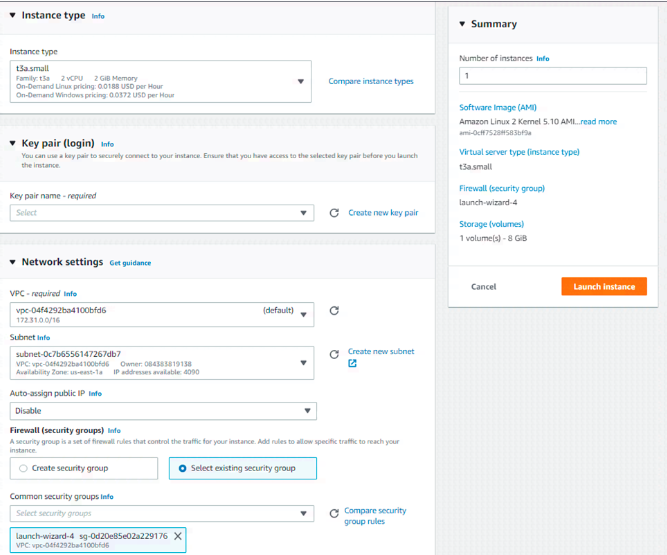
Task: Open Info link beside Subnet label
Action: [x=43, y=338]
